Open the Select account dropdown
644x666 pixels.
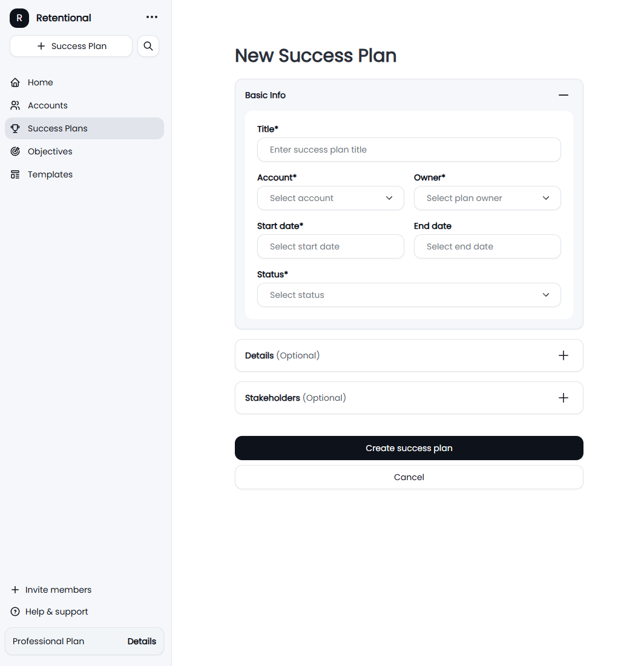coord(330,198)
